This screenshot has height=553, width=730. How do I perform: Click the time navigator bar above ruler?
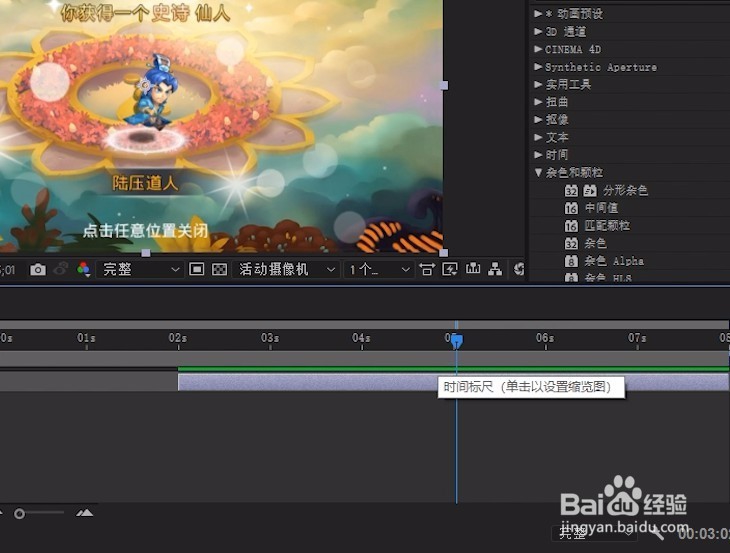[x=365, y=324]
